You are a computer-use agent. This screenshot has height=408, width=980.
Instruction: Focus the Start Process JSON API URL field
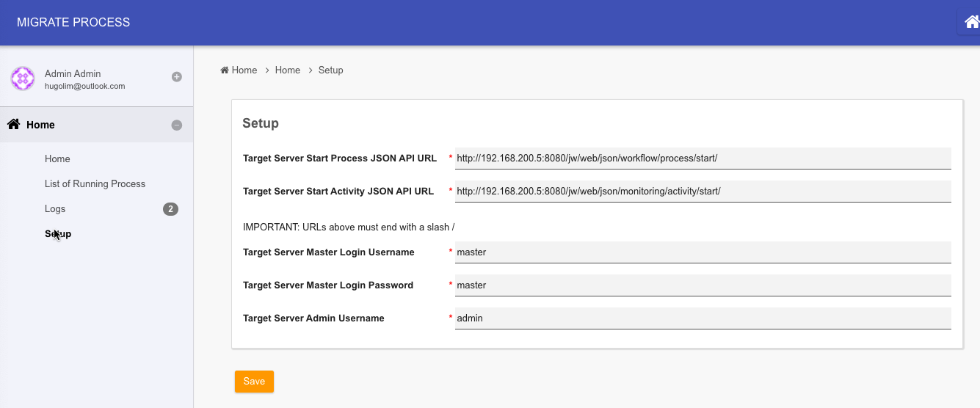[x=703, y=159]
